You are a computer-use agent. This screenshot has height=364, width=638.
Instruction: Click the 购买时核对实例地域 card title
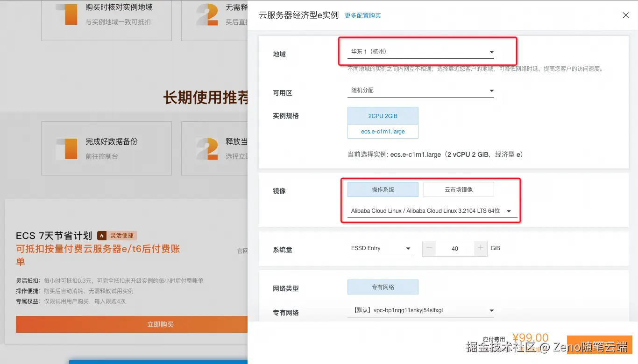click(x=119, y=7)
